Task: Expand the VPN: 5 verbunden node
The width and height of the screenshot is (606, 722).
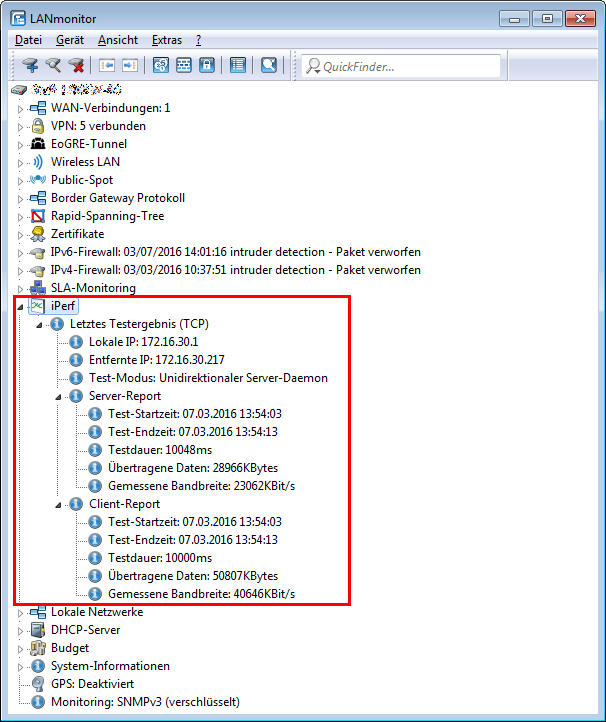Action: click(19, 126)
